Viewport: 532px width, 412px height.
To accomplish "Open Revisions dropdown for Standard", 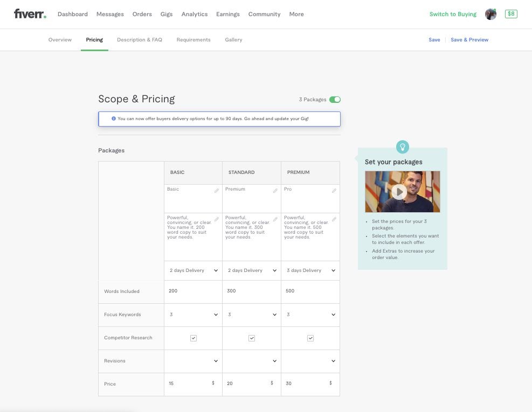I will tap(252, 361).
